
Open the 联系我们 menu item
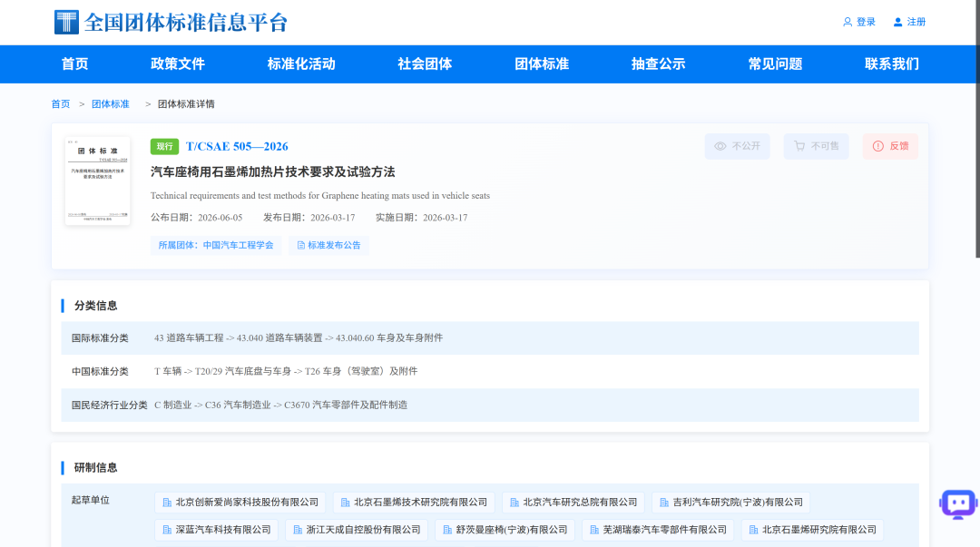click(892, 63)
